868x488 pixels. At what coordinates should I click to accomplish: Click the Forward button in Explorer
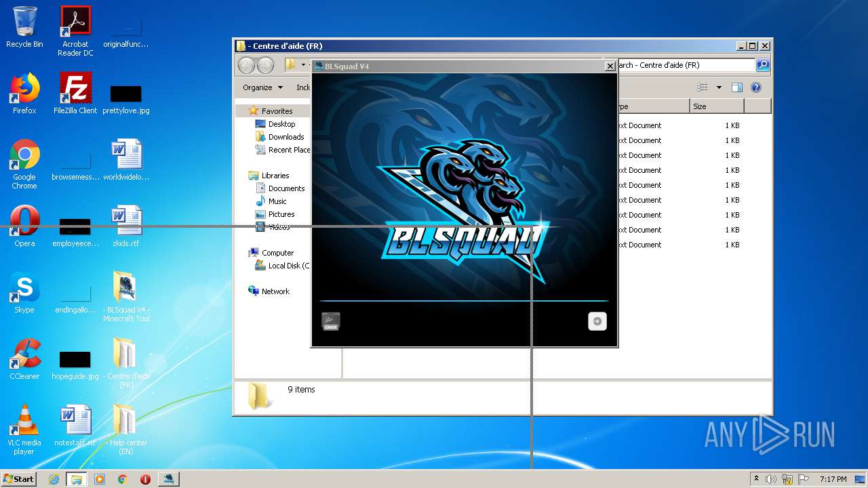[x=265, y=65]
